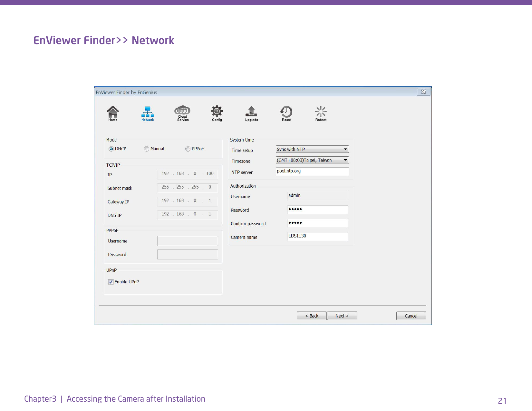
Task: Click the Back button
Action: coord(312,316)
